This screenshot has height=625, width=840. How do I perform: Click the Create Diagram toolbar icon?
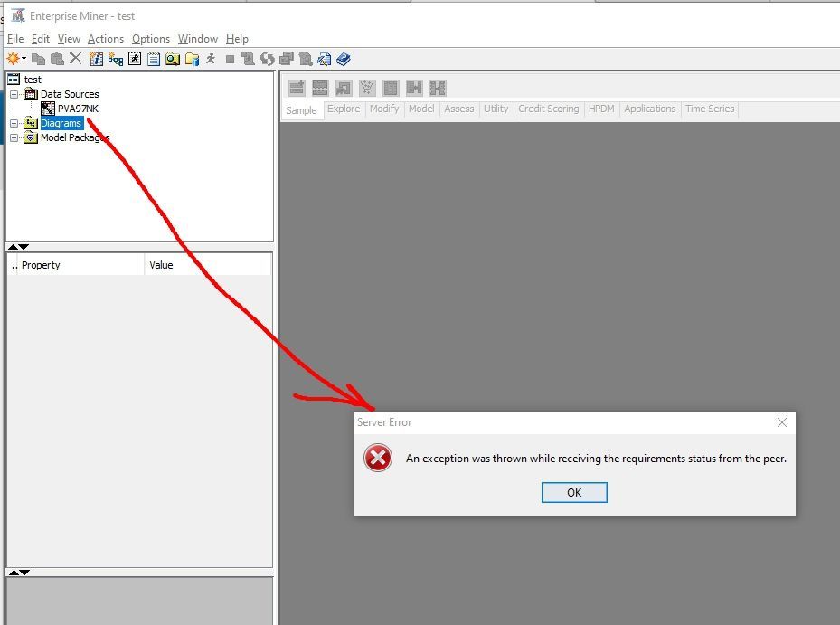tap(116, 59)
